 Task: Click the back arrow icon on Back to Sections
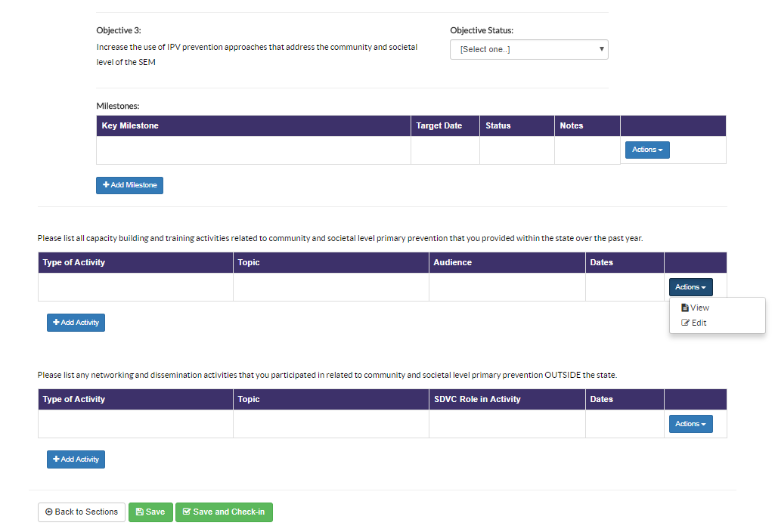click(x=49, y=512)
